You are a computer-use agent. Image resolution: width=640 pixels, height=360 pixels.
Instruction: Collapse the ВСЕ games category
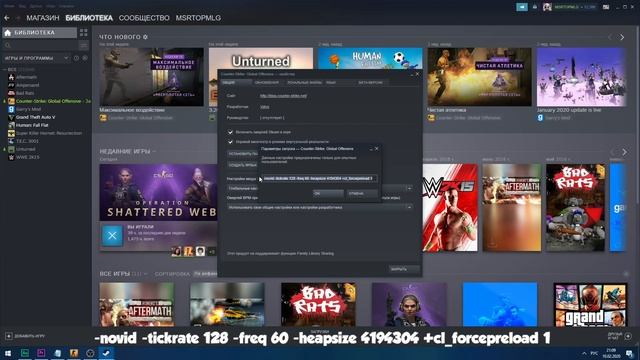(x=5, y=70)
